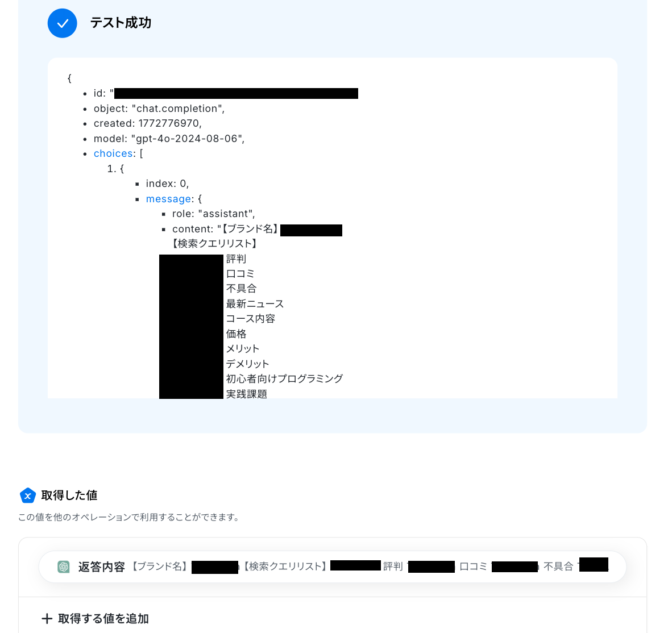672x633 pixels.
Task: Click the plus icon for 取得する値を追加
Action: [x=47, y=618]
